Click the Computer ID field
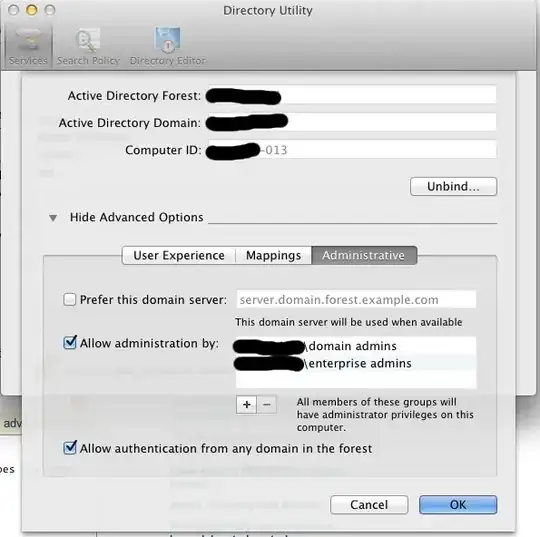This screenshot has height=537, width=540. (x=352, y=149)
